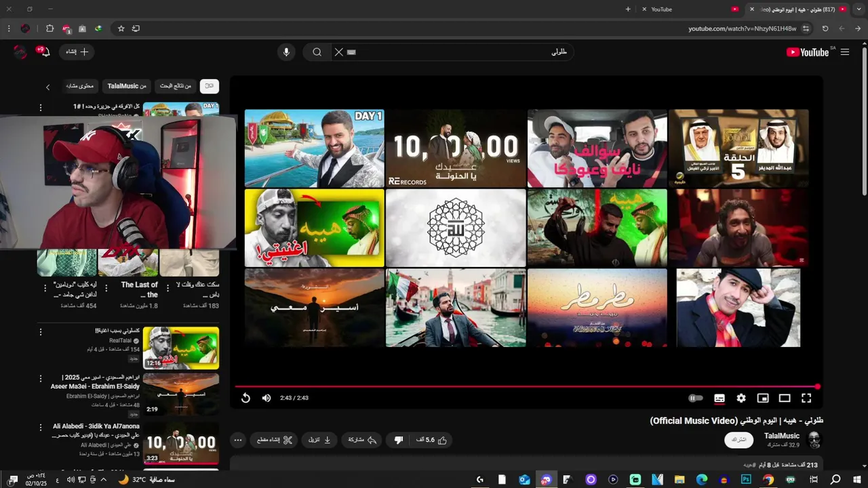Open the DAY 1 island end-screen video
Screen dimensions: 868x488
pyautogui.click(x=315, y=148)
